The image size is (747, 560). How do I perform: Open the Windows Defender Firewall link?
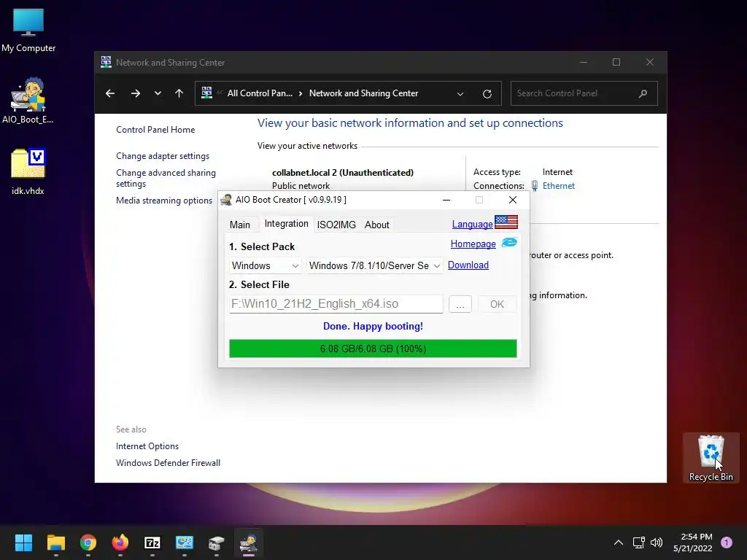point(169,463)
